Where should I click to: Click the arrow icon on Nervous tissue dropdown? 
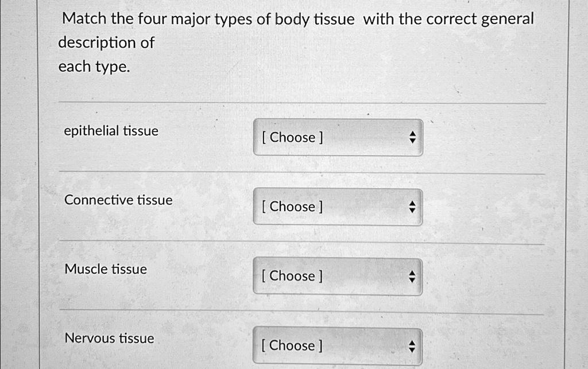coord(412,345)
